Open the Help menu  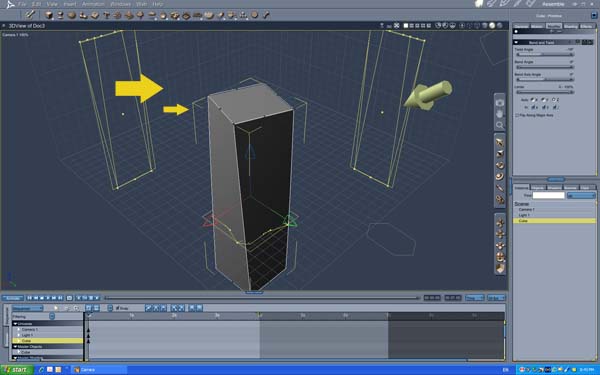(x=158, y=4)
